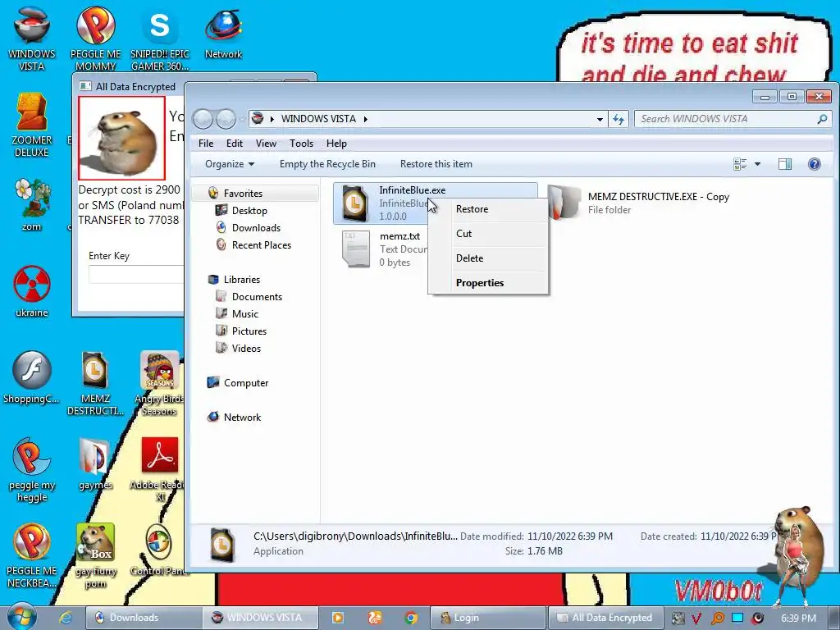Image resolution: width=840 pixels, height=630 pixels.
Task: Choose Delete from the context menu
Action: (488, 258)
